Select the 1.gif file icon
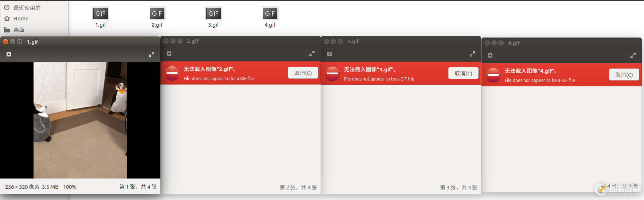The image size is (644, 200). [101, 13]
